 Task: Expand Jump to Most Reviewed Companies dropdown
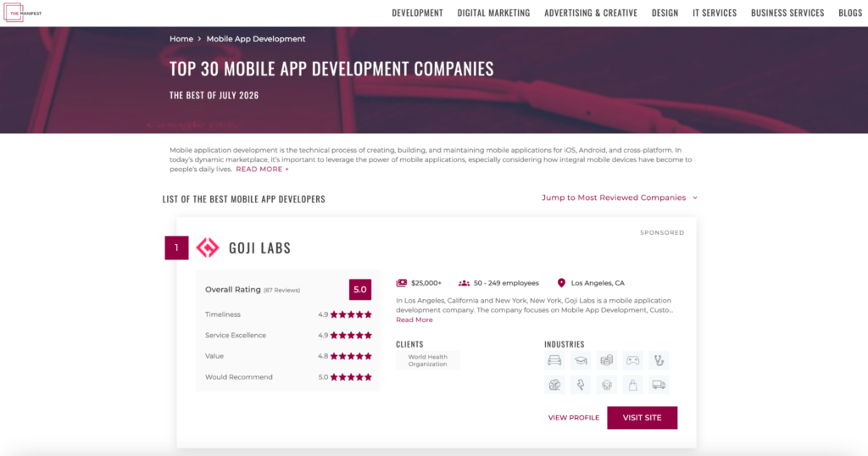(x=620, y=197)
